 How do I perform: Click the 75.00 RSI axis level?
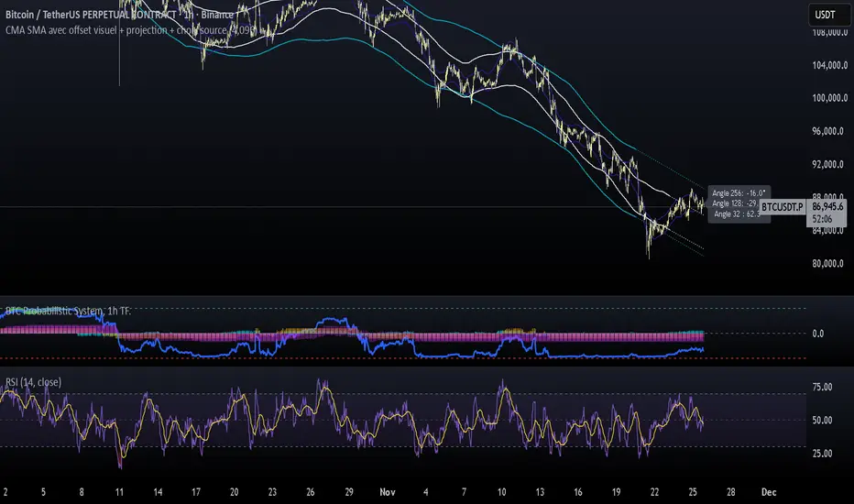pyautogui.click(x=823, y=388)
